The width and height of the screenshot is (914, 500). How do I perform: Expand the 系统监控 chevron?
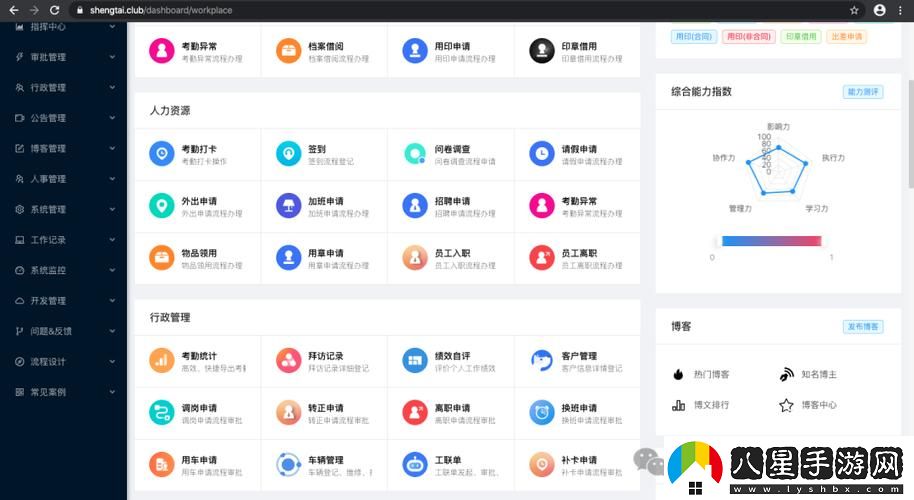[x=112, y=270]
